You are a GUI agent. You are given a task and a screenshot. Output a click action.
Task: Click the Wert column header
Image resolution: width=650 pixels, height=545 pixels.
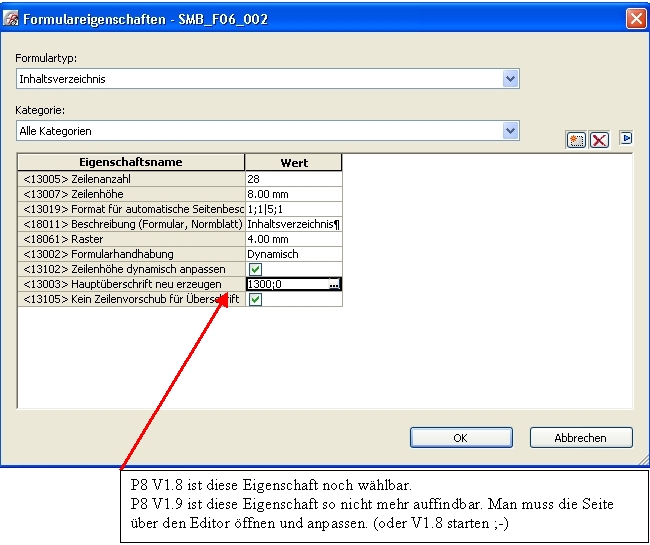pyautogui.click(x=293, y=162)
